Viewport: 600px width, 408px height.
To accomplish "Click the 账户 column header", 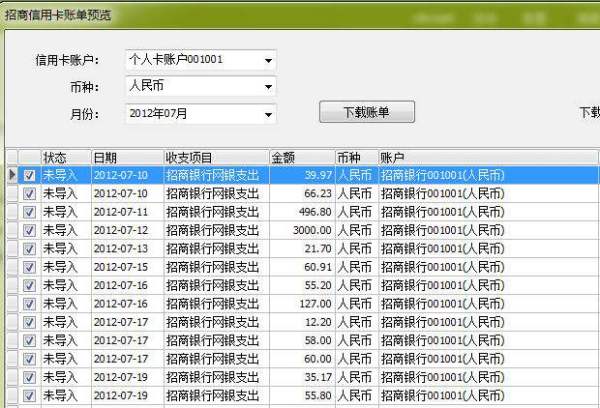I will 488,158.
